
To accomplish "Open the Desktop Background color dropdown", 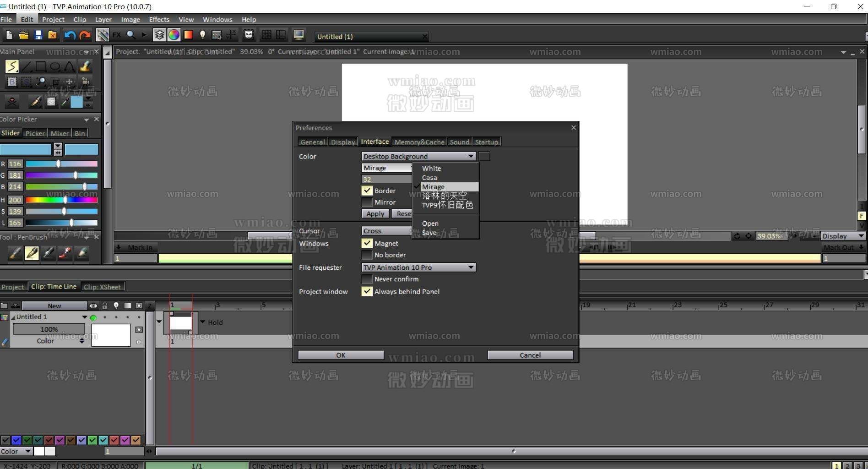I will 471,156.
